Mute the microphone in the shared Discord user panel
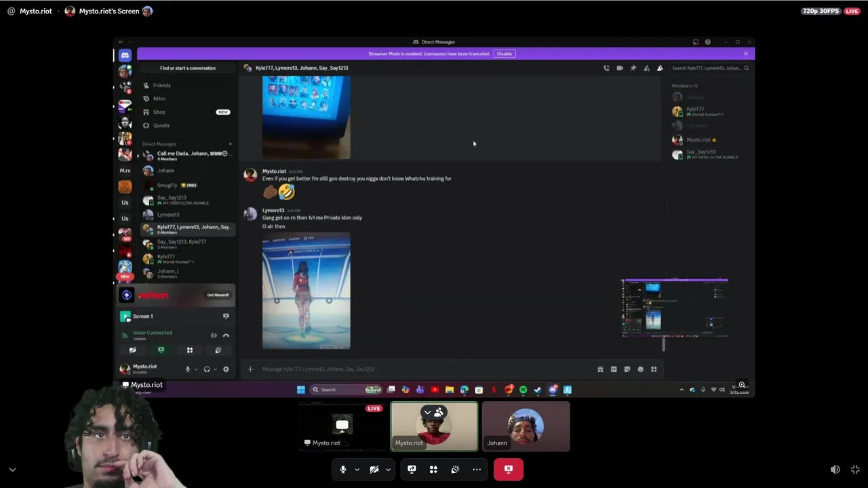Viewport: 868px width, 488px height. coord(188,369)
